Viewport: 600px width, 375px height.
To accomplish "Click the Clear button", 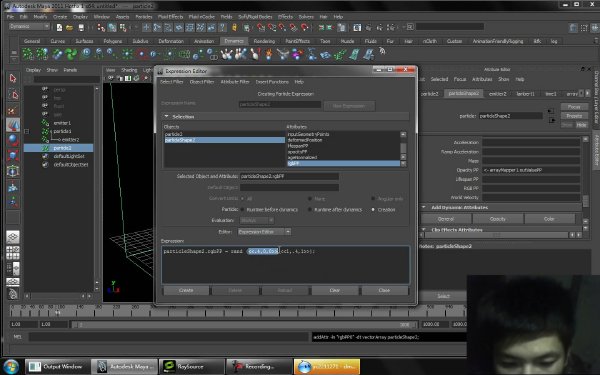I will 335,290.
